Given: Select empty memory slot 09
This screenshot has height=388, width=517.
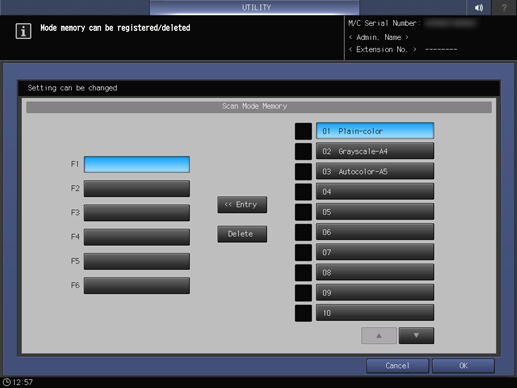Looking at the screenshot, I should [375, 293].
